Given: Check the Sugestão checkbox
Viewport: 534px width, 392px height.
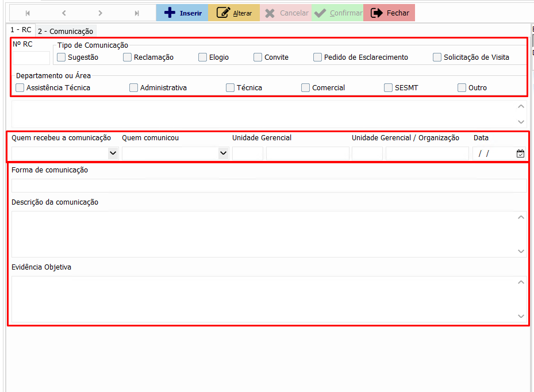Looking at the screenshot, I should click(62, 57).
